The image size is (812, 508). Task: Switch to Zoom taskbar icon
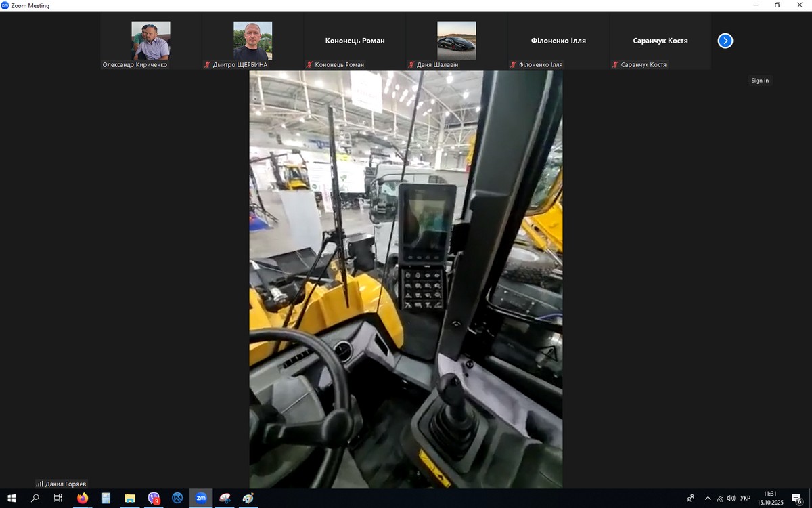coord(201,498)
